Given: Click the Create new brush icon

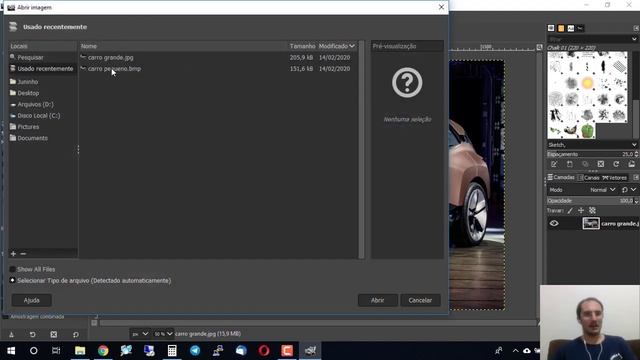Looking at the screenshot, I should coord(569,164).
